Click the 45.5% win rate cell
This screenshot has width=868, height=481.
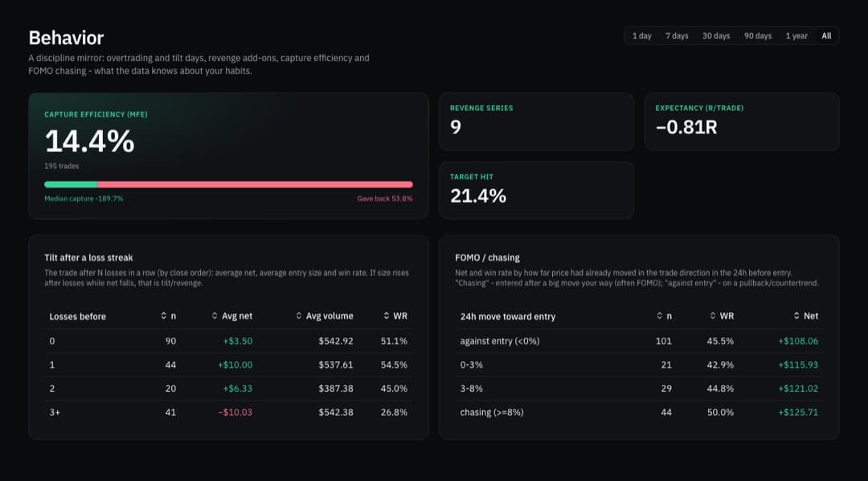(720, 341)
